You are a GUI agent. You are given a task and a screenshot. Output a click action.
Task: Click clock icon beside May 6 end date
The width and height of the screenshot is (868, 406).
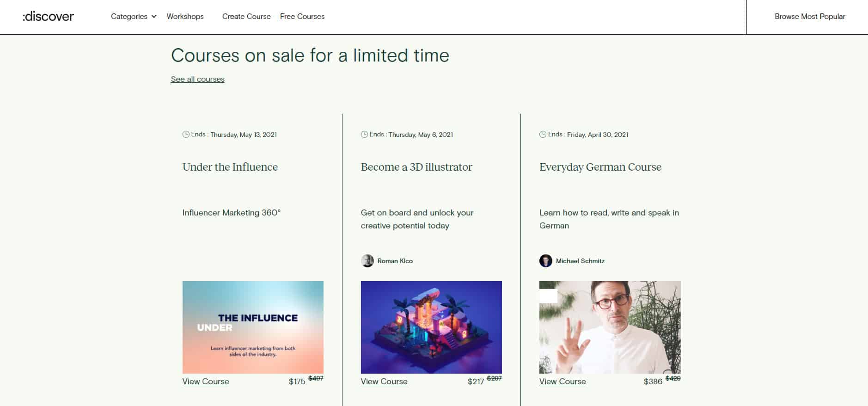(364, 135)
